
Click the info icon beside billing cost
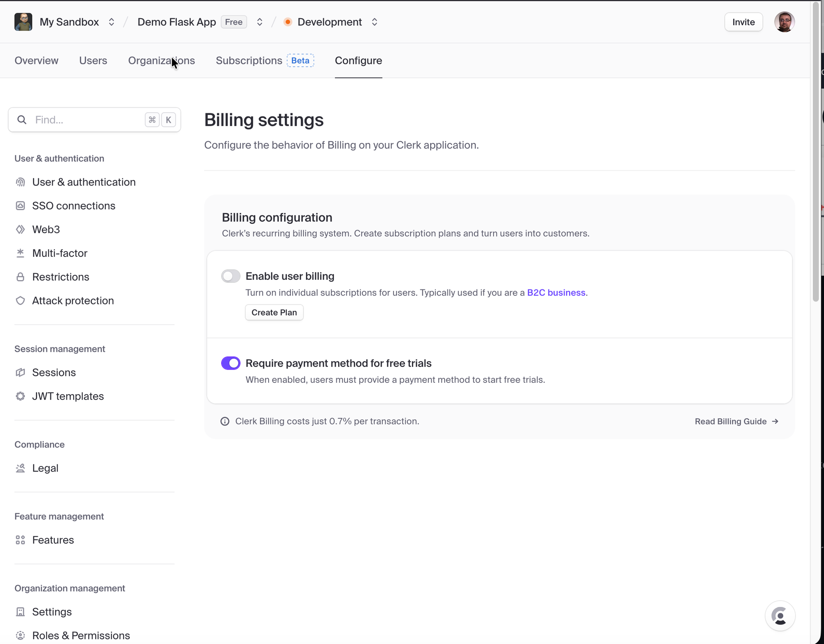pos(225,422)
